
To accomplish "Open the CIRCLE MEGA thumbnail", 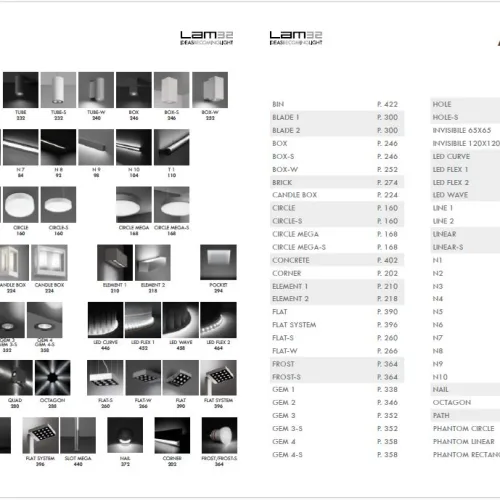I will tap(134, 205).
